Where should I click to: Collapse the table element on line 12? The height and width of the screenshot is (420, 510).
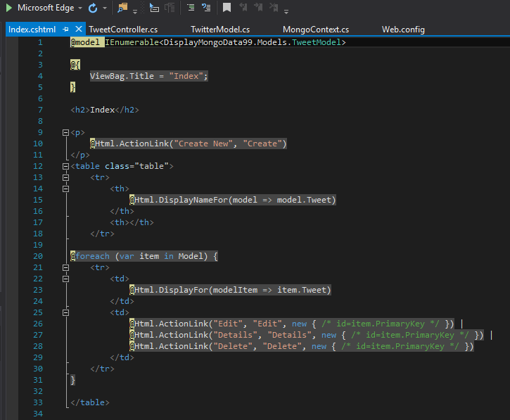click(x=65, y=166)
